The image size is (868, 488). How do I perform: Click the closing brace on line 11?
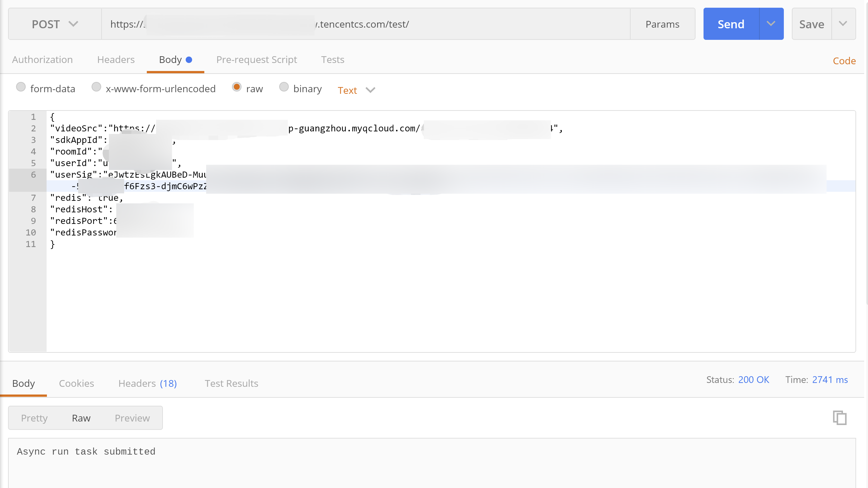point(52,244)
